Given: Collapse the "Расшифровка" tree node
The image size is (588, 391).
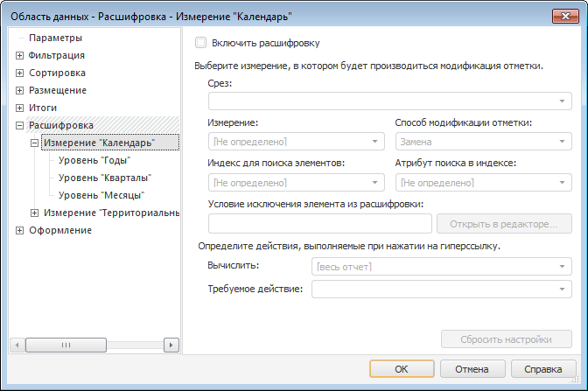Looking at the screenshot, I should tap(19, 125).
